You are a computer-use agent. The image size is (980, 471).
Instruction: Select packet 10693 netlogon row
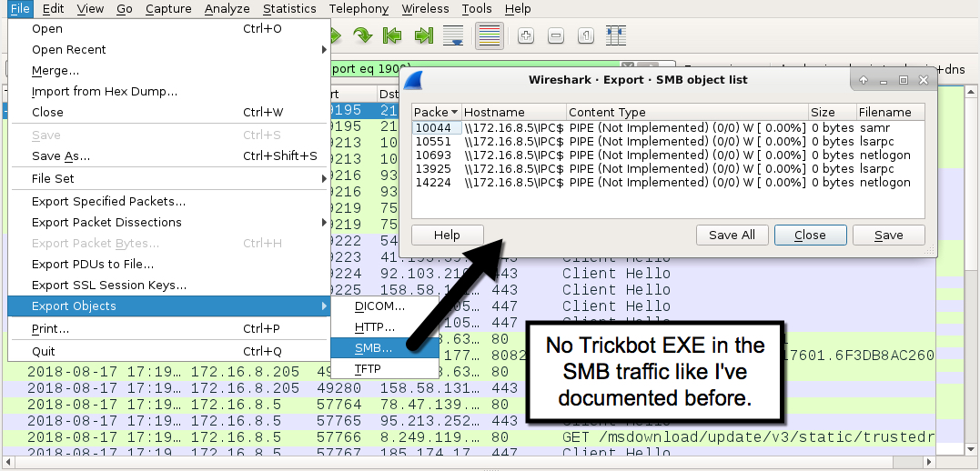[668, 155]
